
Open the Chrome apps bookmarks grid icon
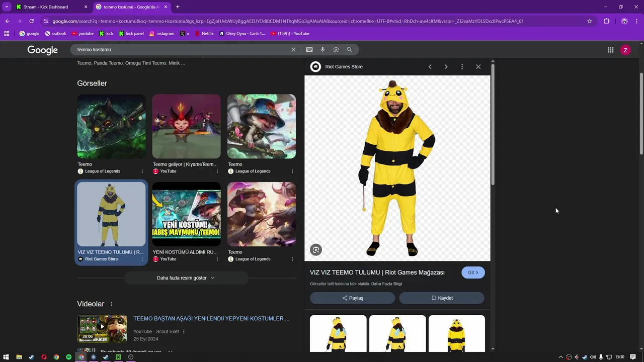[x=7, y=34]
